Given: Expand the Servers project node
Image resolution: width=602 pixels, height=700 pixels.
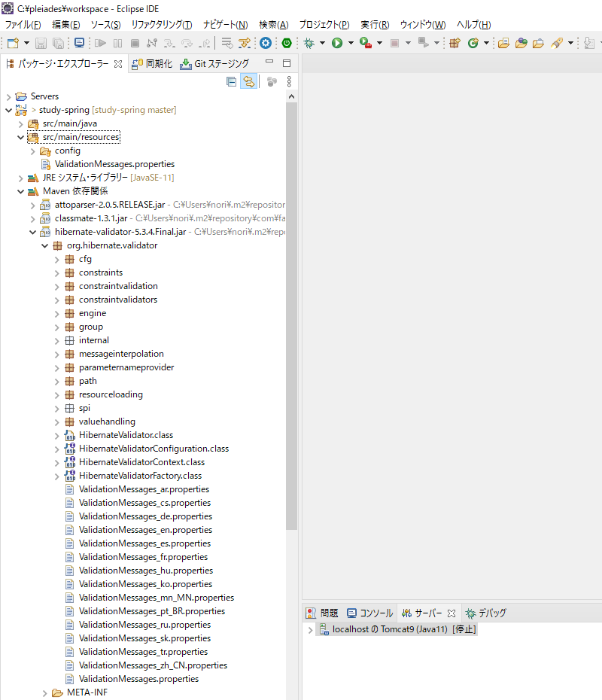Looking at the screenshot, I should pos(8,97).
